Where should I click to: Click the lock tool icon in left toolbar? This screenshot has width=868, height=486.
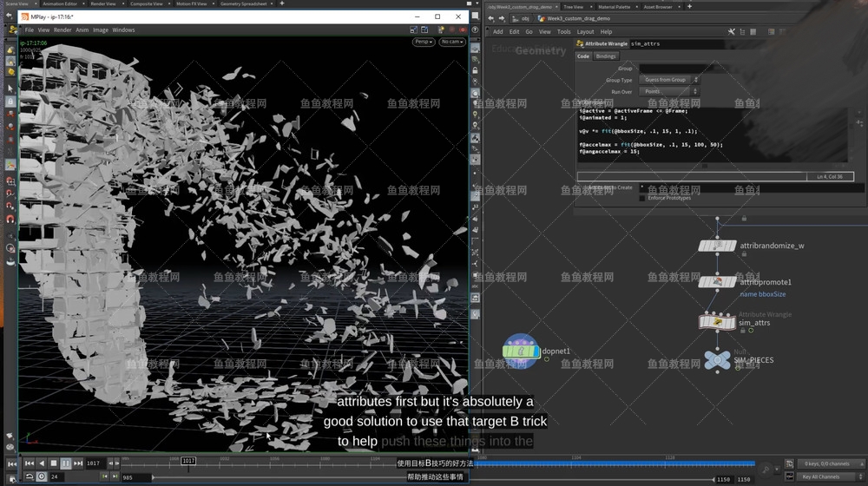[x=10, y=102]
